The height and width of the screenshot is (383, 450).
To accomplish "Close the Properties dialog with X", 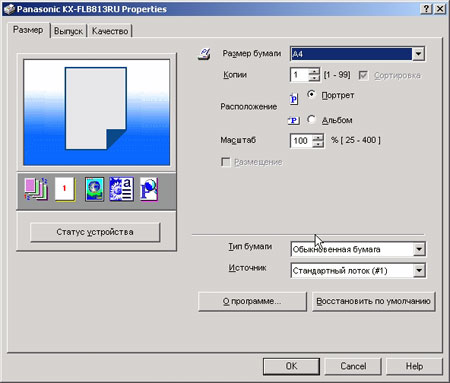I will pyautogui.click(x=440, y=9).
